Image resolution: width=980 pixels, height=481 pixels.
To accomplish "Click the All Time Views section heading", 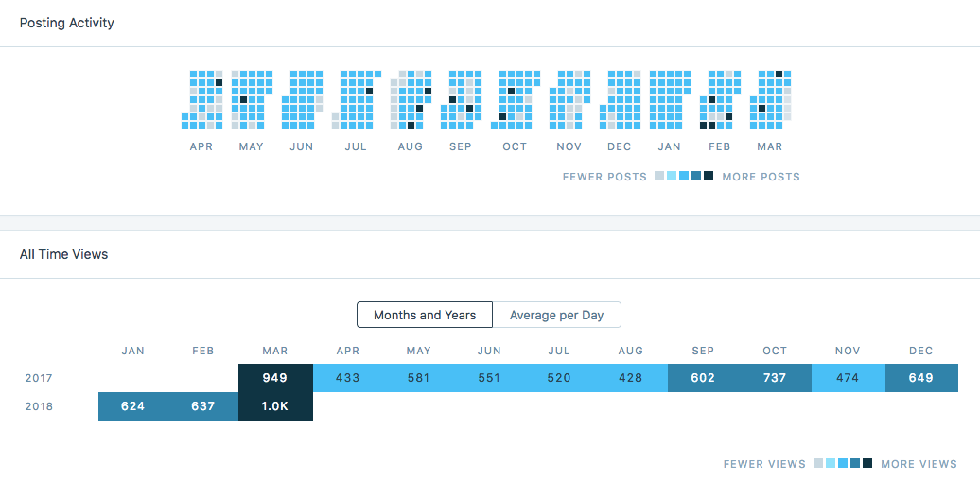I will 64,254.
